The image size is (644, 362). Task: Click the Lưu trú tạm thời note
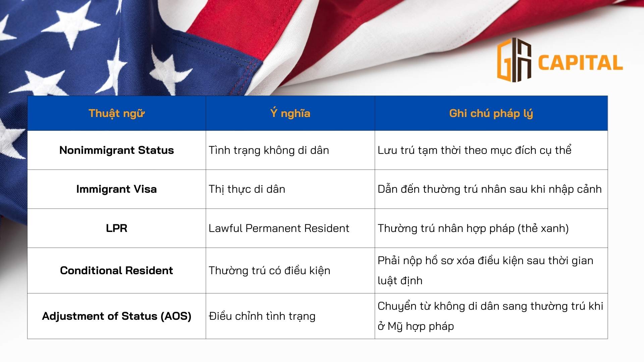(x=474, y=150)
